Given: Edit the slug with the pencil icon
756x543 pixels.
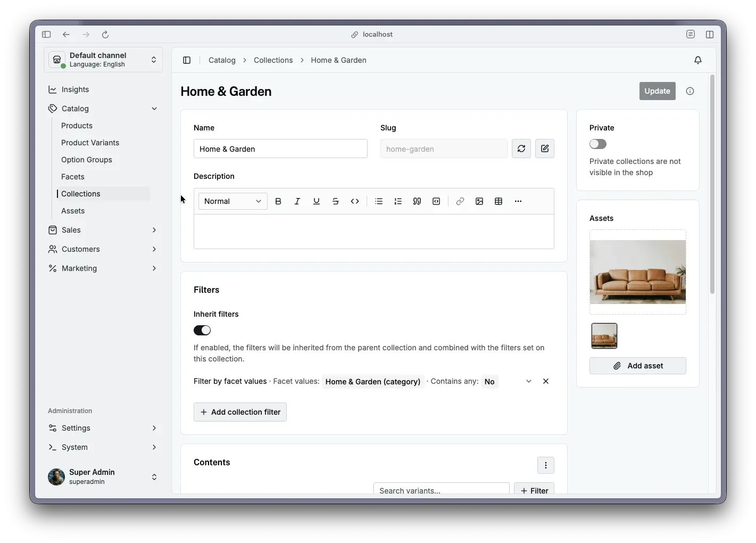Looking at the screenshot, I should [545, 149].
